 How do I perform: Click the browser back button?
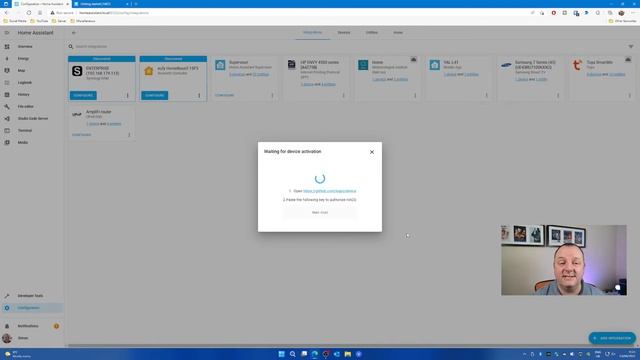[7, 13]
